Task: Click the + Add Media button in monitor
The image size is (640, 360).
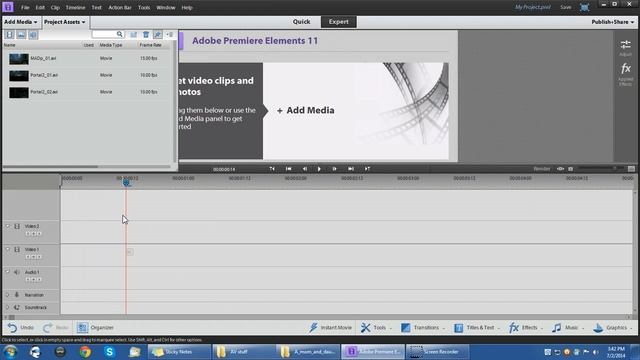Action: [x=306, y=110]
